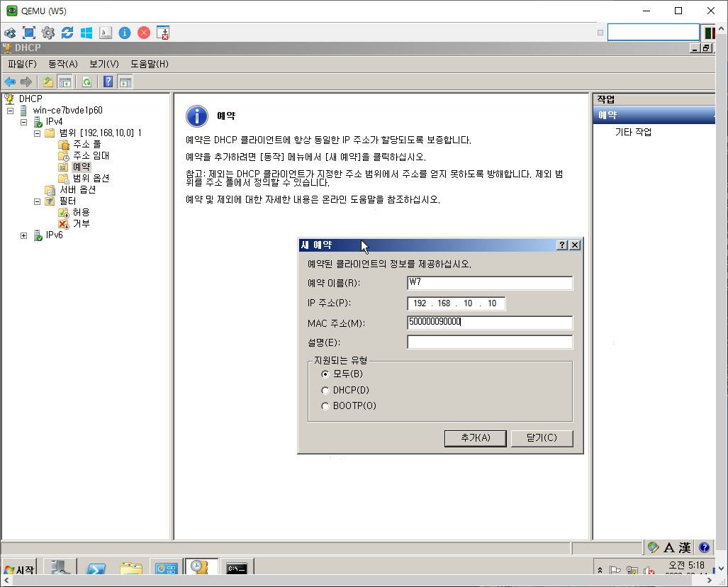Open PowerShell from the taskbar
The image size is (728, 587).
pyautogui.click(x=96, y=567)
